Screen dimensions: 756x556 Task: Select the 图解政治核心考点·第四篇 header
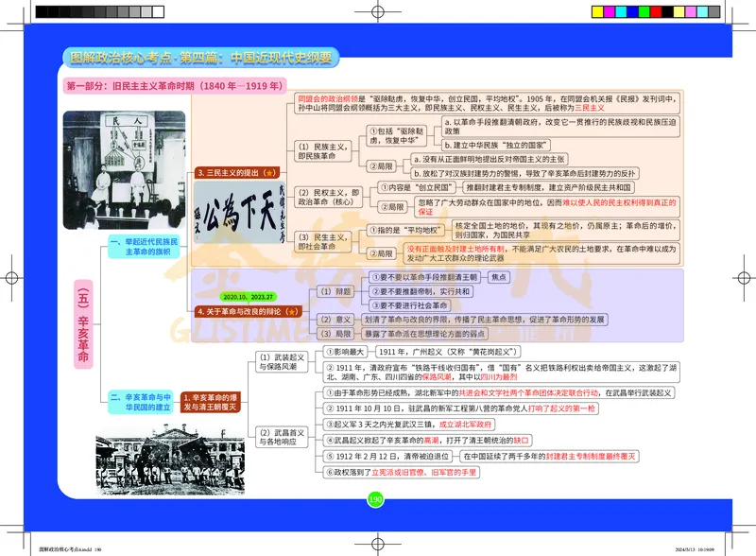[198, 57]
